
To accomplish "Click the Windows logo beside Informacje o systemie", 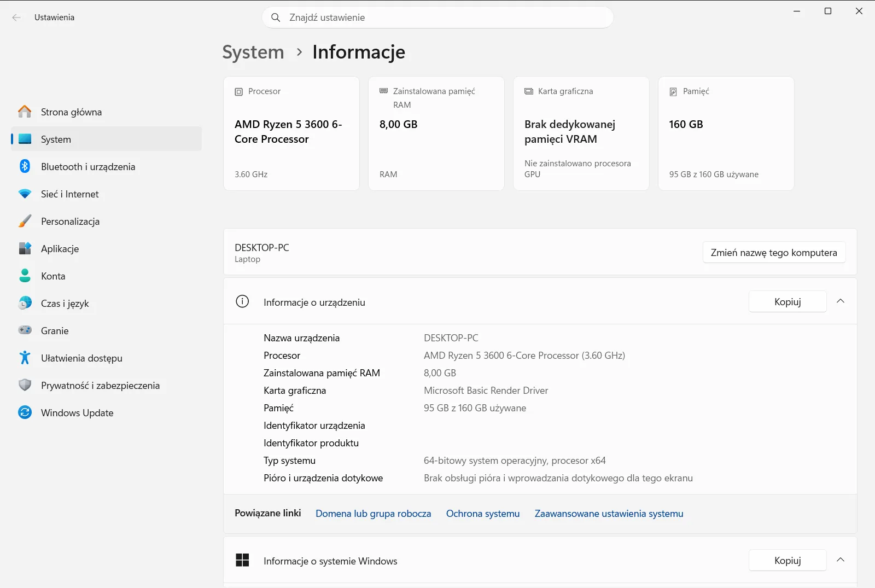I will pyautogui.click(x=242, y=560).
